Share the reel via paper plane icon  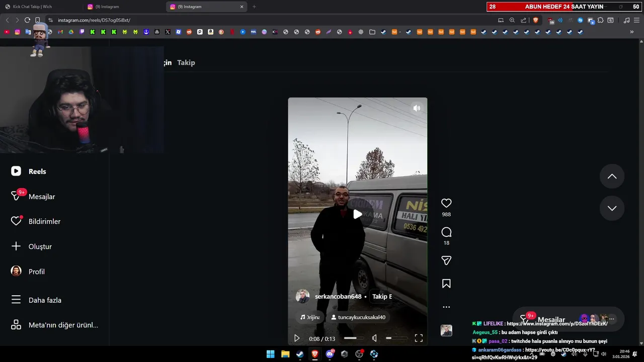click(446, 260)
